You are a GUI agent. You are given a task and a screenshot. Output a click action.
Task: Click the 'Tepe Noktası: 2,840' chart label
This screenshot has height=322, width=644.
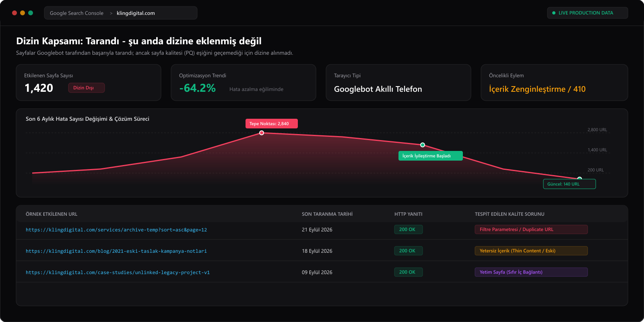click(x=272, y=124)
